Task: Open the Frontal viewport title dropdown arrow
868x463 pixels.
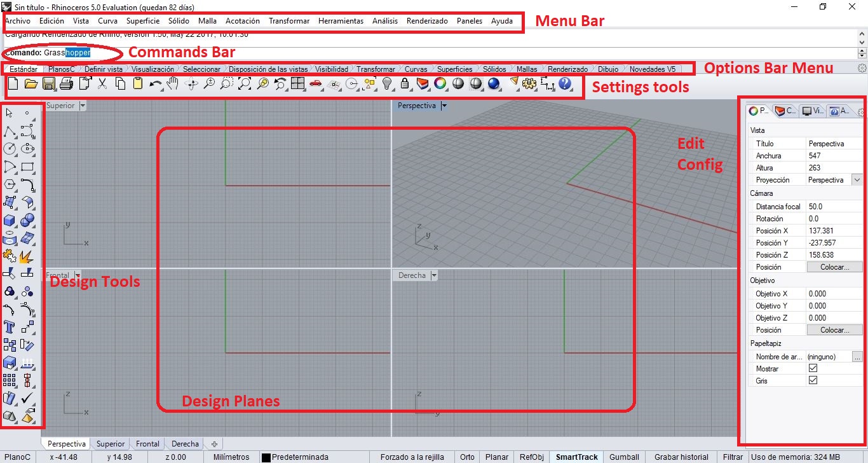Action: click(77, 275)
